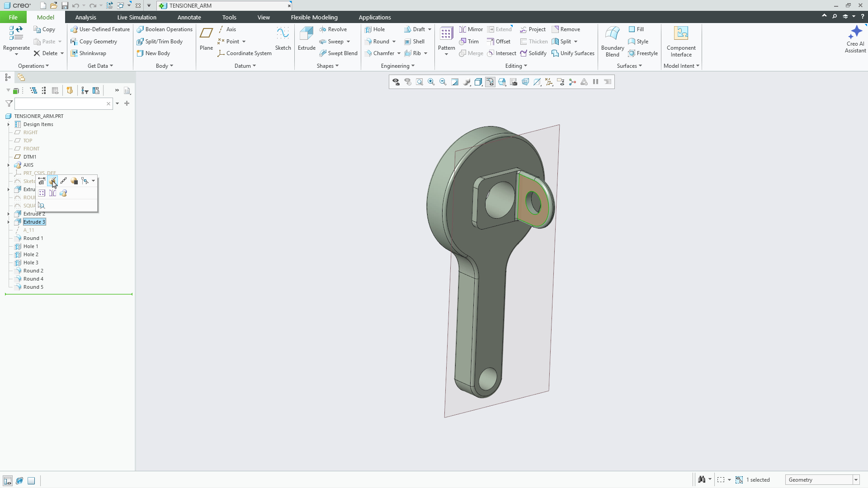Start a new Sketch from ribbon
This screenshot has height=488, width=868.
click(283, 39)
